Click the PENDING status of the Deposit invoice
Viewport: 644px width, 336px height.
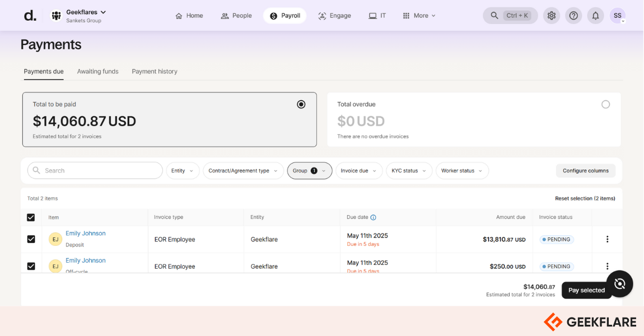[x=556, y=240]
